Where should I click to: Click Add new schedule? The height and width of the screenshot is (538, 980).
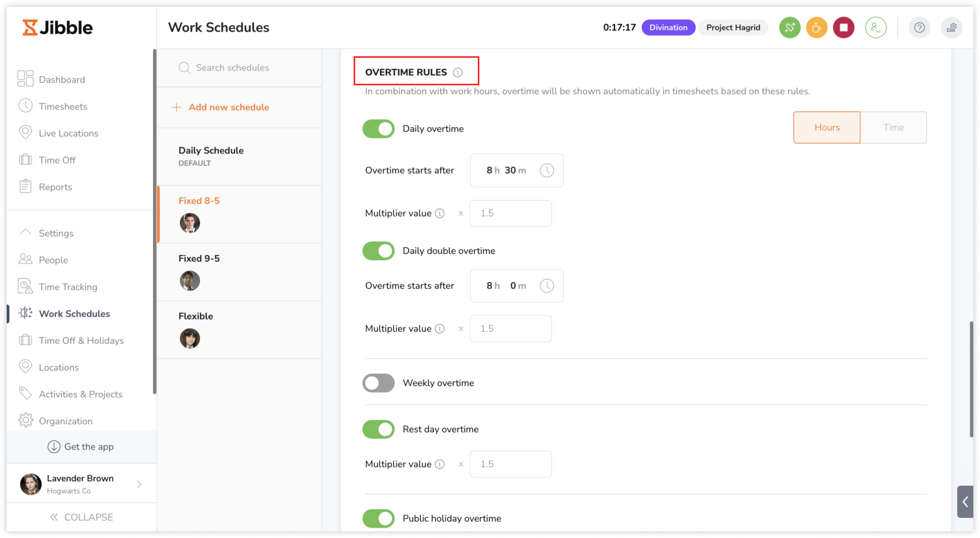tap(228, 107)
